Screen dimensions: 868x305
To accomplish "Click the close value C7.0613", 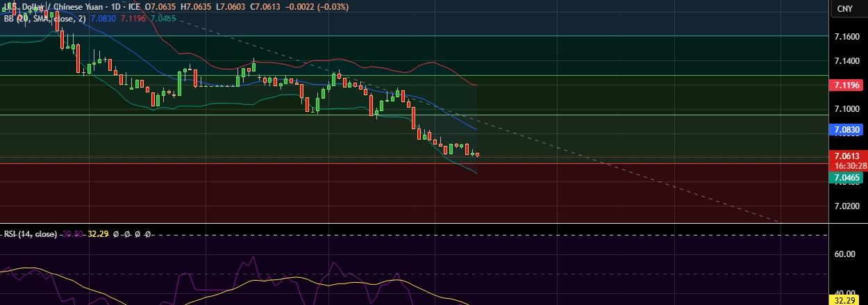I will tap(265, 6).
